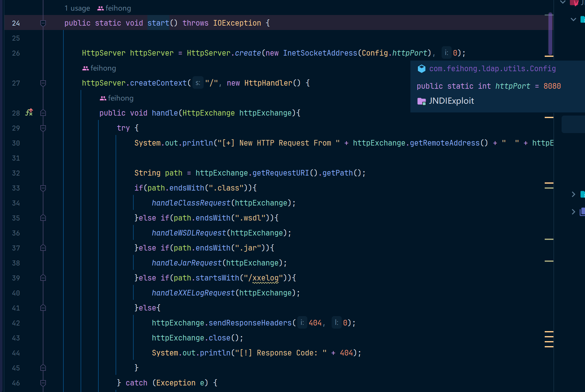Toggle the fold marker on line 35

[43, 218]
